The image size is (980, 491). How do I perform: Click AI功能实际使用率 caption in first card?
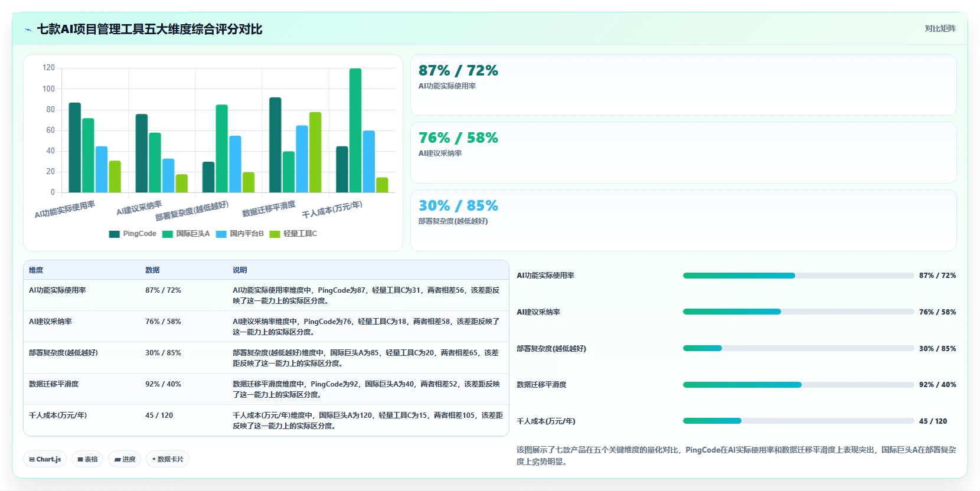point(447,86)
